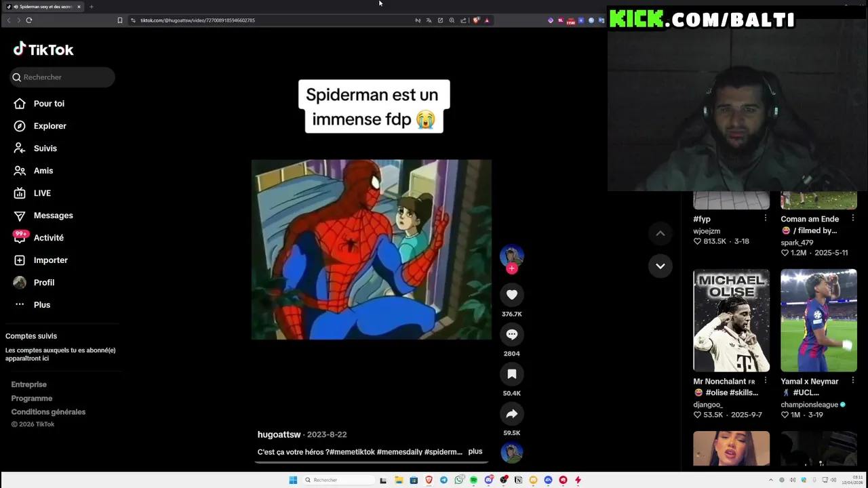Open options for Coman am Ende video
Viewport: 868px width, 488px height.
point(853,218)
